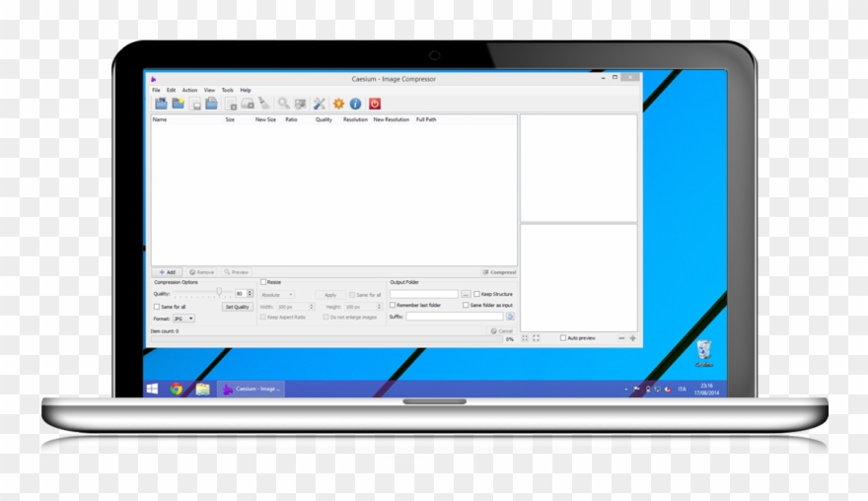Show hidden tray icons arrow
The image size is (868, 501).
tap(626, 390)
